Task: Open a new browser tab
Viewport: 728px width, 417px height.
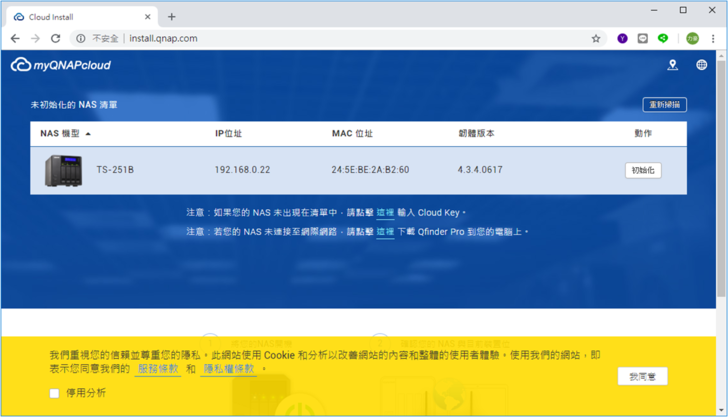Action: click(x=172, y=17)
